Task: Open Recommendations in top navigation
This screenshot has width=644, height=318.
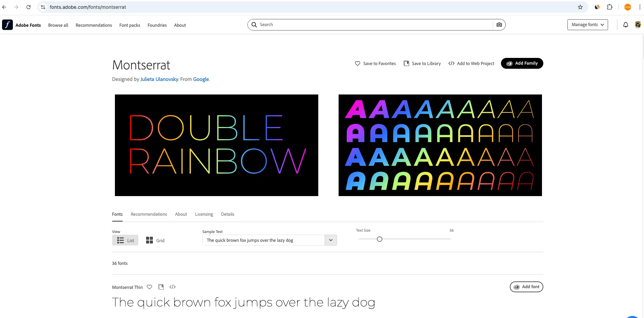Action: 94,25
